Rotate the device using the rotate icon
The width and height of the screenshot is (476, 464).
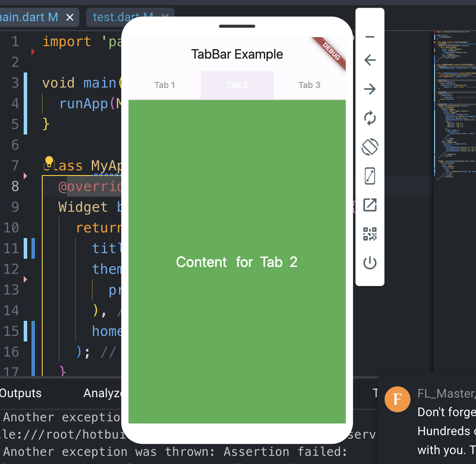[x=370, y=147]
